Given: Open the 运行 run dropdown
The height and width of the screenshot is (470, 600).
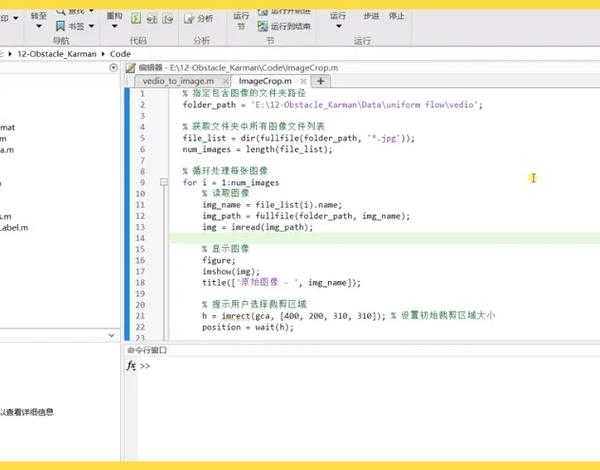Looking at the screenshot, I should pyautogui.click(x=338, y=20).
